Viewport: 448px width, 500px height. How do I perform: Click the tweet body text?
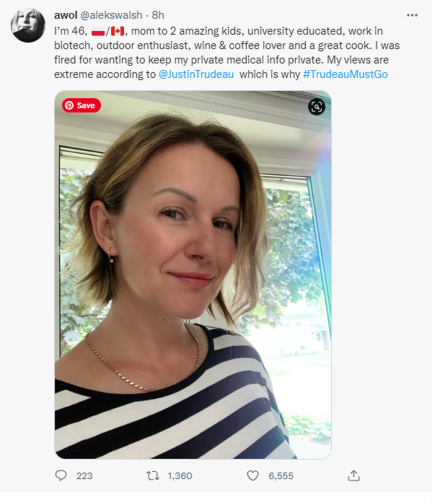pyautogui.click(x=227, y=52)
